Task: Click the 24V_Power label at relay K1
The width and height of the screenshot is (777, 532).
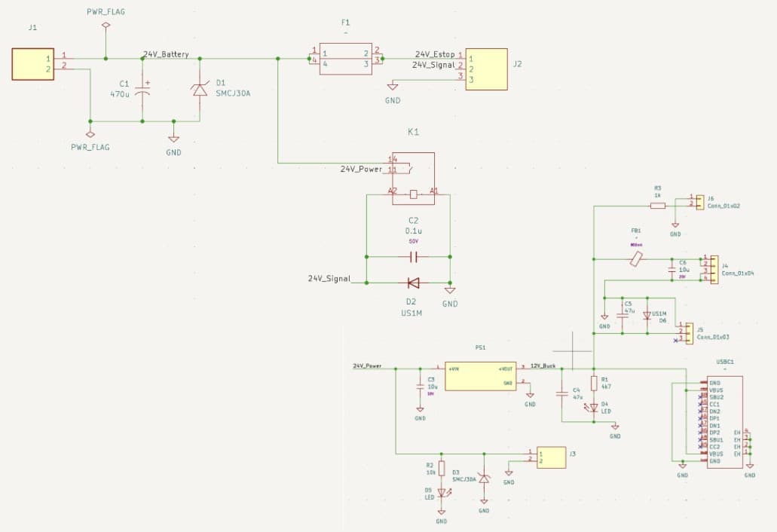Action: [x=361, y=169]
